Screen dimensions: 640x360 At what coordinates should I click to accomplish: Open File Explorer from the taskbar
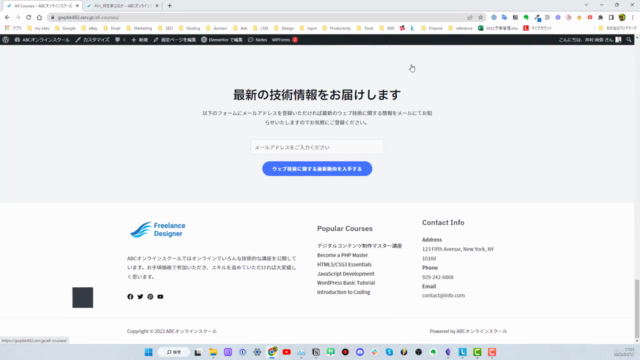tap(213, 352)
